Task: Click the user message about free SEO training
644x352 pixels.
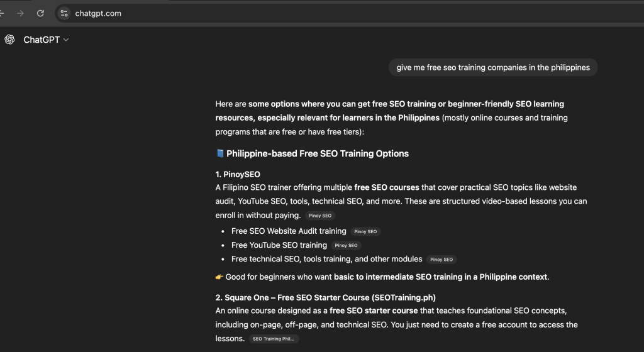Action: pyautogui.click(x=493, y=67)
